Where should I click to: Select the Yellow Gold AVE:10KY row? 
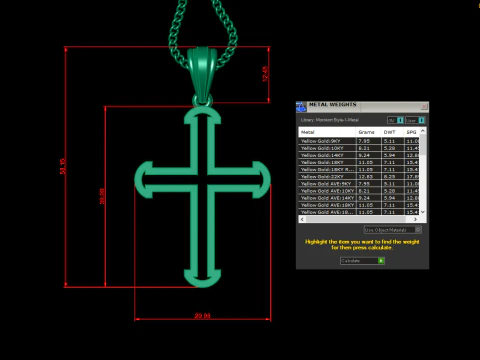click(x=359, y=191)
